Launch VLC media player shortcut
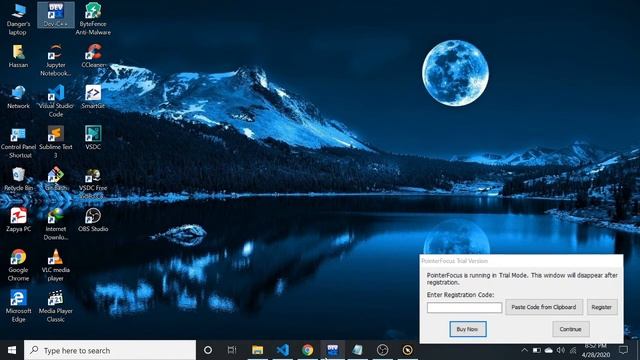640x360 pixels. pos(56,265)
